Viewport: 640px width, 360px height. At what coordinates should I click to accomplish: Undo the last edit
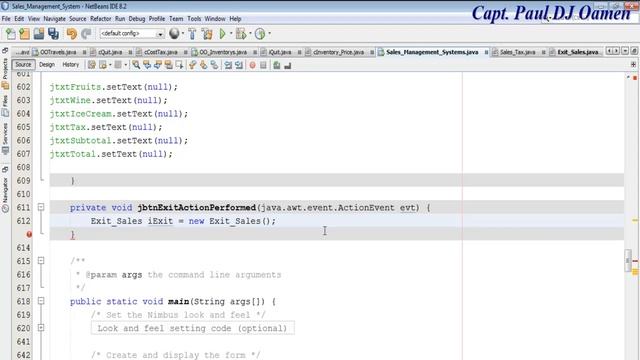coord(71,34)
